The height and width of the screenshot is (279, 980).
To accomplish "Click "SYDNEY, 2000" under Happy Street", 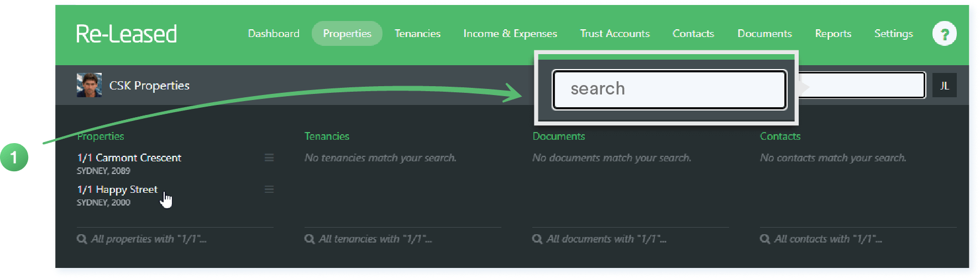I will pyautogui.click(x=103, y=202).
